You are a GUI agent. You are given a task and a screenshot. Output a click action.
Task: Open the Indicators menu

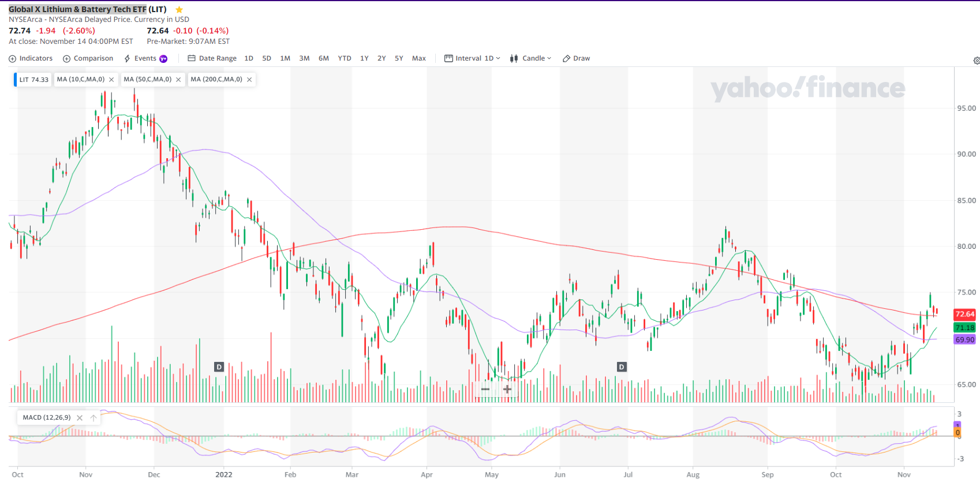click(31, 58)
